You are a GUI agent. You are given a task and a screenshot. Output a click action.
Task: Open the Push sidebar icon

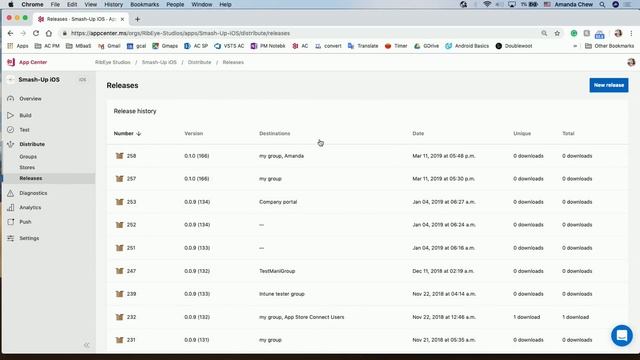[11, 222]
